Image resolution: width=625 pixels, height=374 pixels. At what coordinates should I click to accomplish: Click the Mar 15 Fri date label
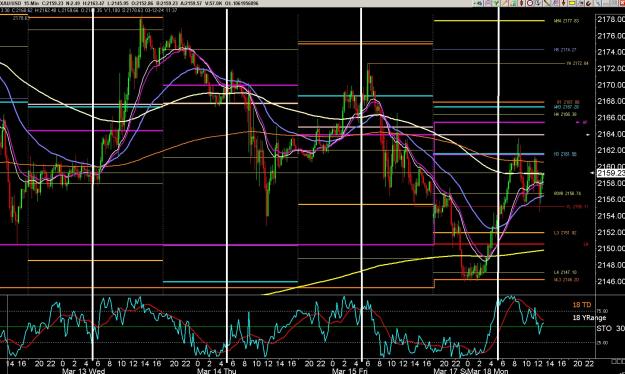pos(350,371)
